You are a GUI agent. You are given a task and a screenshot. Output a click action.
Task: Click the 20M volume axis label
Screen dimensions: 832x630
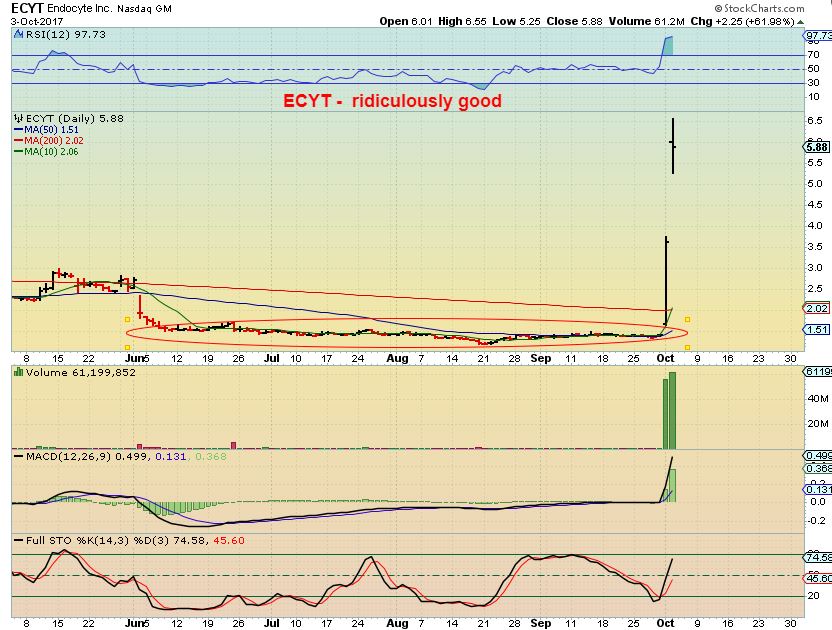click(818, 424)
